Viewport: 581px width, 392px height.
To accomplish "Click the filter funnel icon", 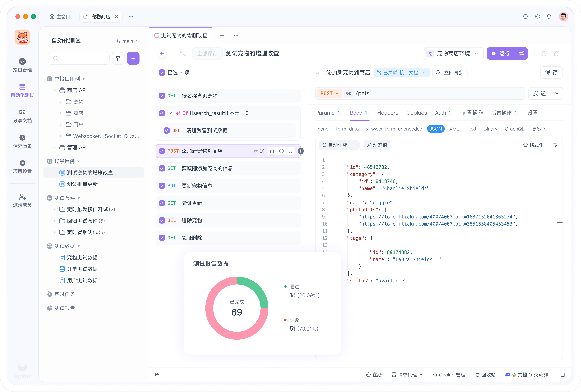I will point(118,58).
